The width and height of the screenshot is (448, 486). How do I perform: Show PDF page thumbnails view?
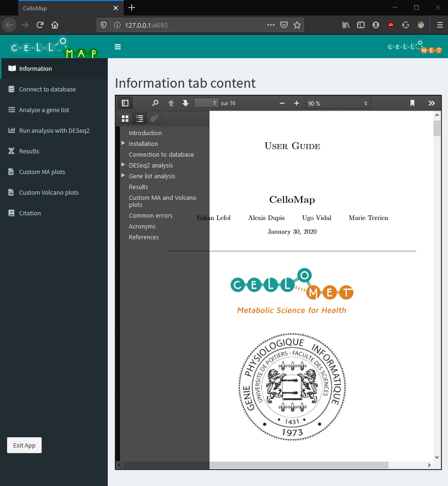pyautogui.click(x=125, y=118)
